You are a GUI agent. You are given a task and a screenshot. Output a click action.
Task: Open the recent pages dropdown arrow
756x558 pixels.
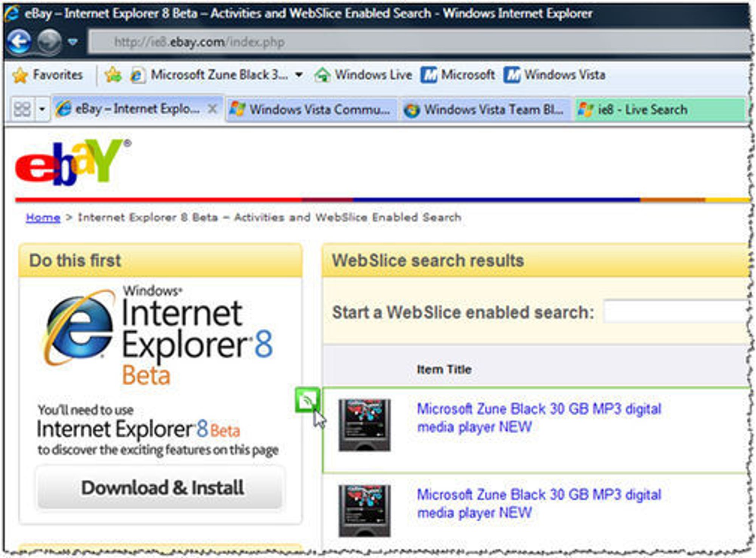pyautogui.click(x=73, y=42)
